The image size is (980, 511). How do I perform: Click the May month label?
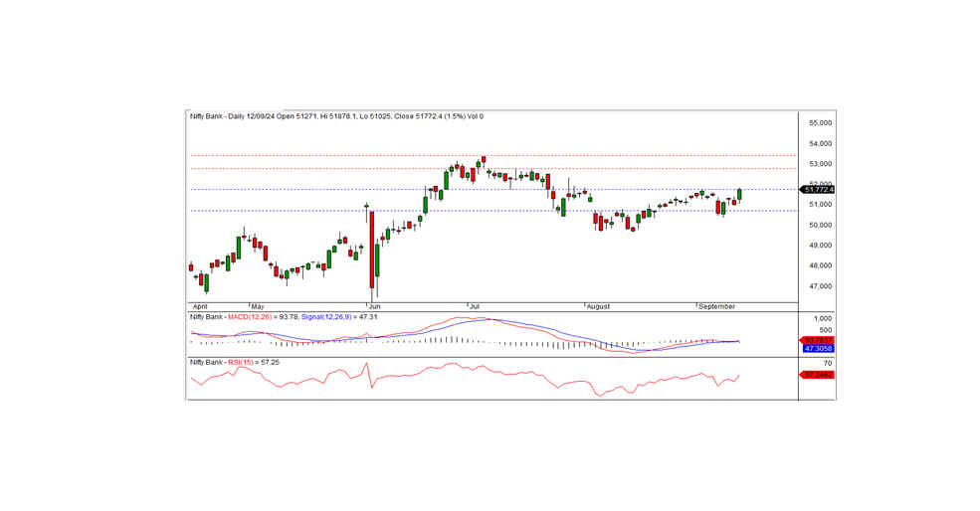pos(258,307)
